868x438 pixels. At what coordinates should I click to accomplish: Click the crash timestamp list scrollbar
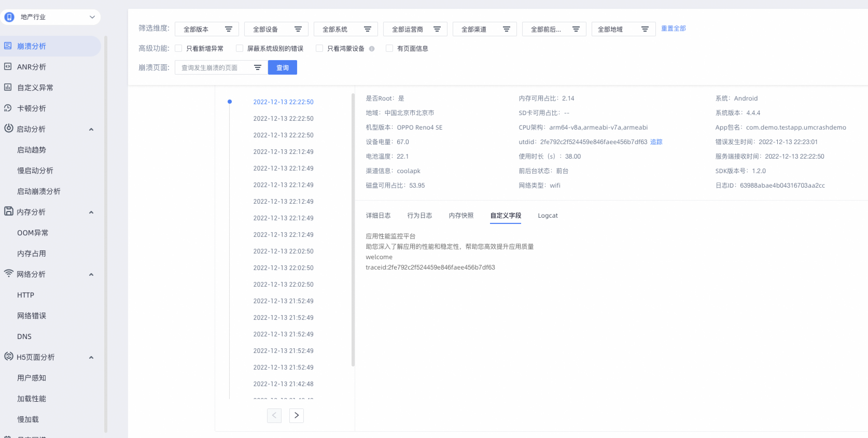353,230
